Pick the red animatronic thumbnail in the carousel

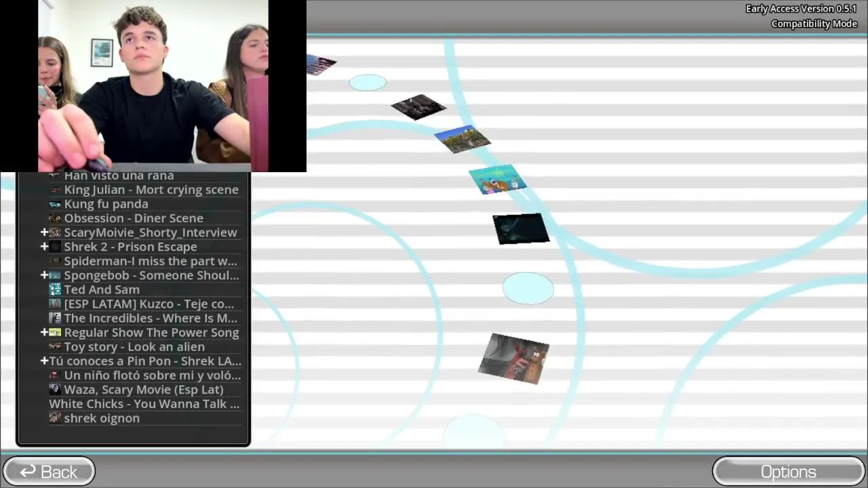click(x=513, y=359)
